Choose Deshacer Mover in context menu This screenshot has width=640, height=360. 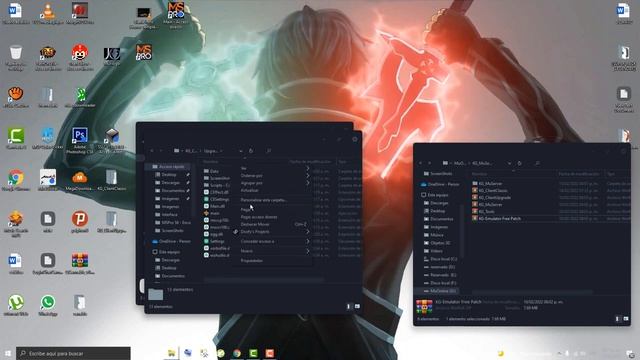[255, 224]
